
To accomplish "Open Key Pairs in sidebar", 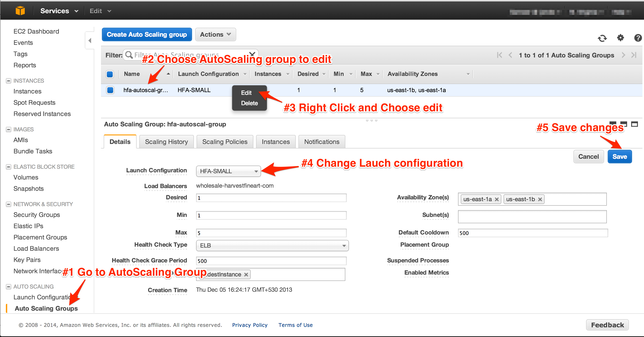I will tap(27, 260).
